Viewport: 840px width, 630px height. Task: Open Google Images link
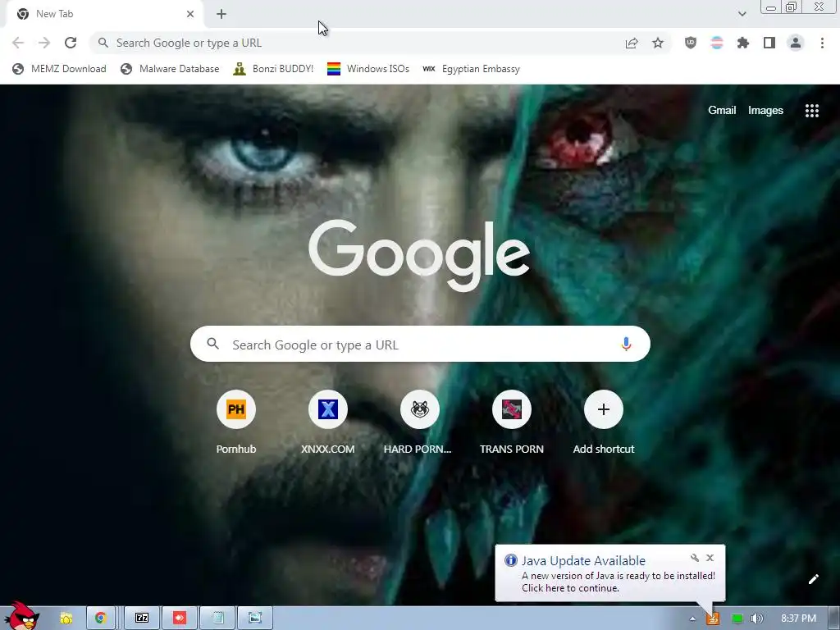point(765,111)
